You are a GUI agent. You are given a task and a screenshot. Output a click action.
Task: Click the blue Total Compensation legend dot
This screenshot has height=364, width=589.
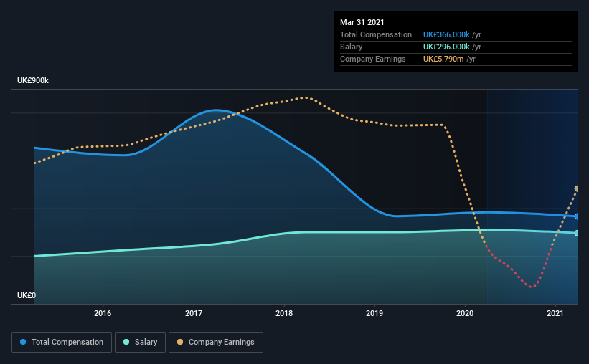coord(23,342)
